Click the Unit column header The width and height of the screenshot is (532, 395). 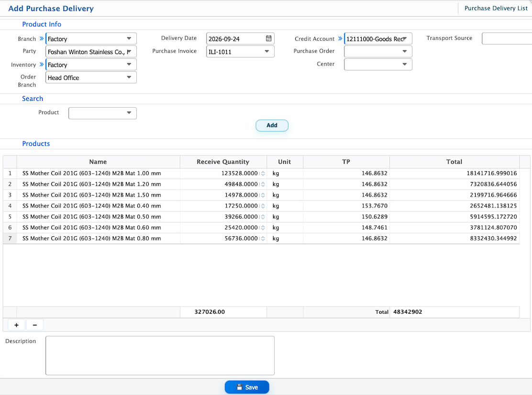(285, 162)
